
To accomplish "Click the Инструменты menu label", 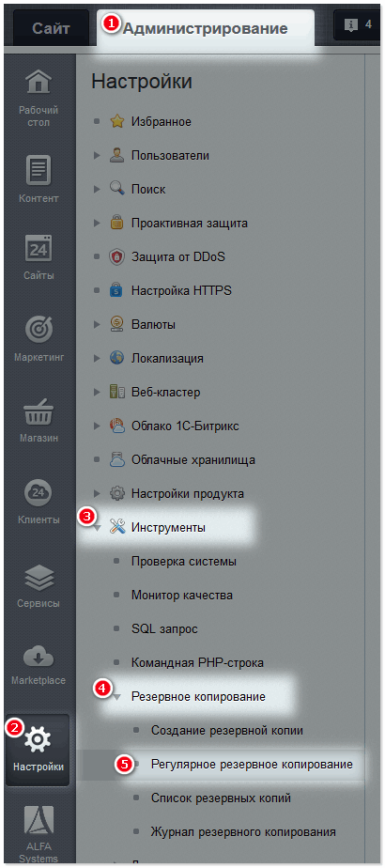I will pyautogui.click(x=168, y=528).
